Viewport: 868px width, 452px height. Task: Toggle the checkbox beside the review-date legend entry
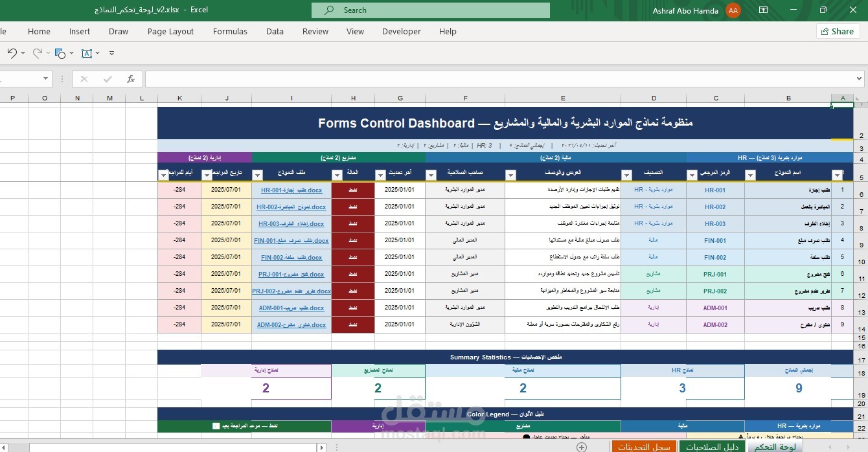coord(217,425)
